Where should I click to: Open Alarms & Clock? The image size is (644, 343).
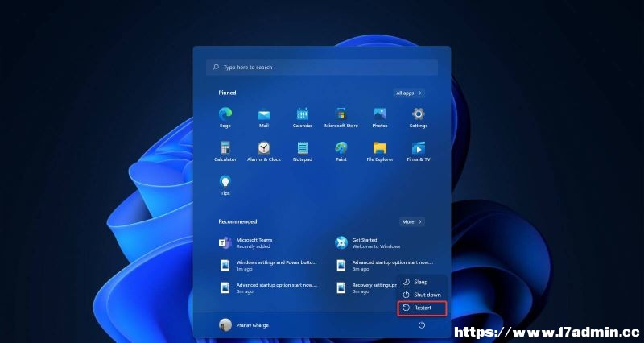click(x=264, y=151)
